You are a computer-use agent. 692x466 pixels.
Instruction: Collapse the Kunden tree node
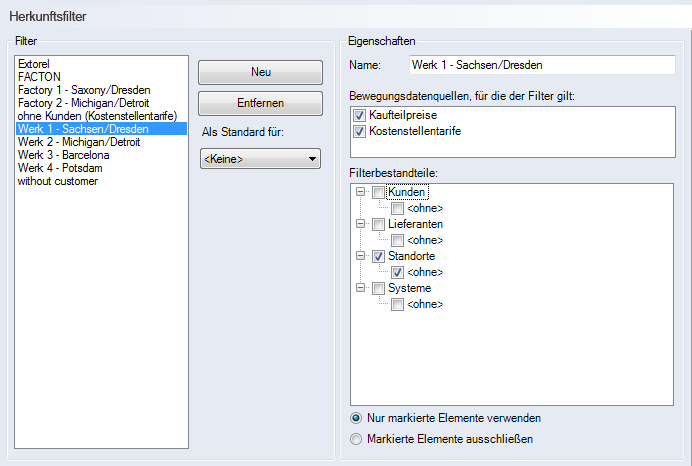360,192
